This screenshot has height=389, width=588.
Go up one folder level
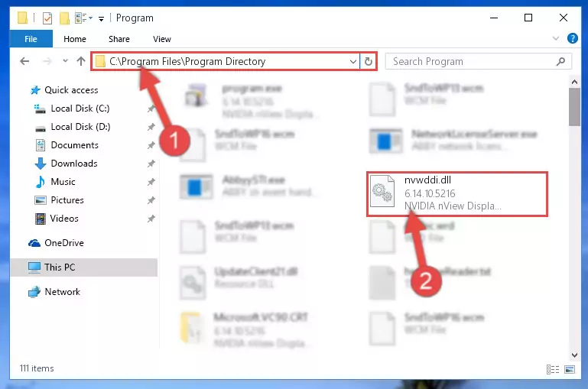pyautogui.click(x=80, y=61)
